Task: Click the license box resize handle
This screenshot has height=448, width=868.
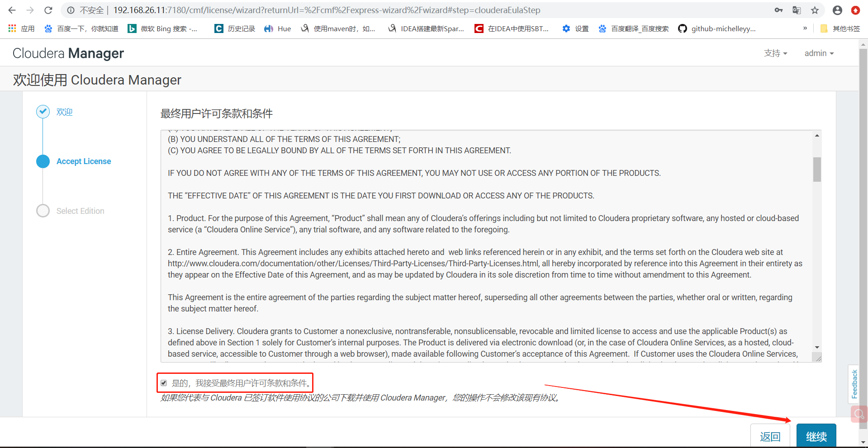Action: click(817, 358)
